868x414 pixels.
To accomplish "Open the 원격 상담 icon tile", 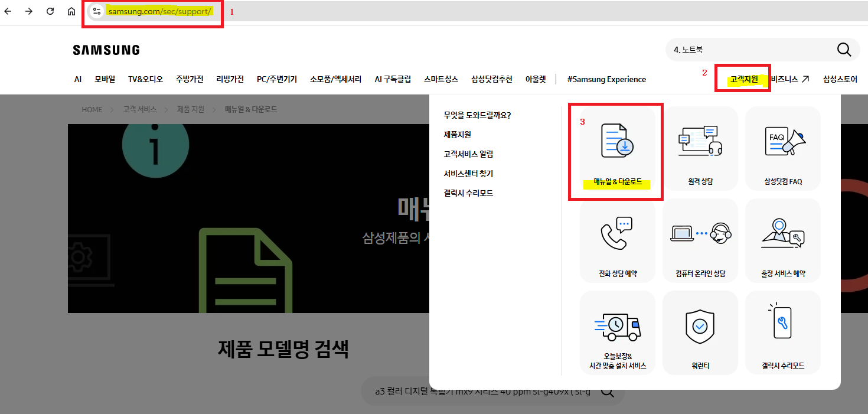I will tap(700, 148).
